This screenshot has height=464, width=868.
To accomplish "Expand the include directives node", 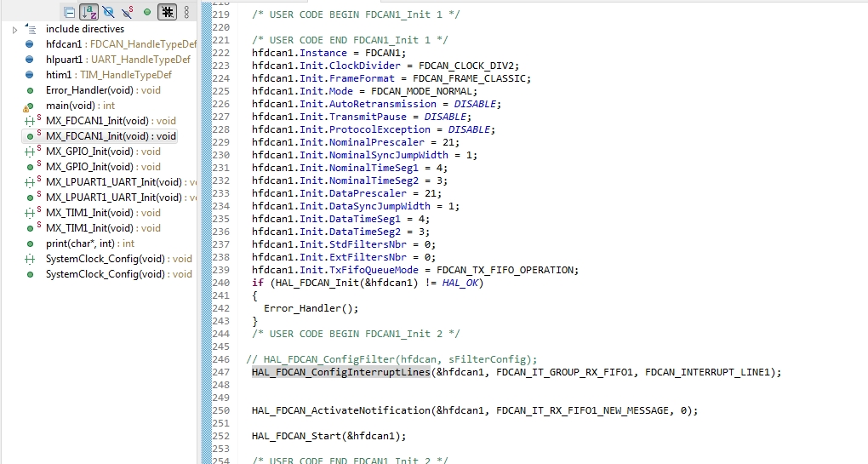I will (x=15, y=30).
